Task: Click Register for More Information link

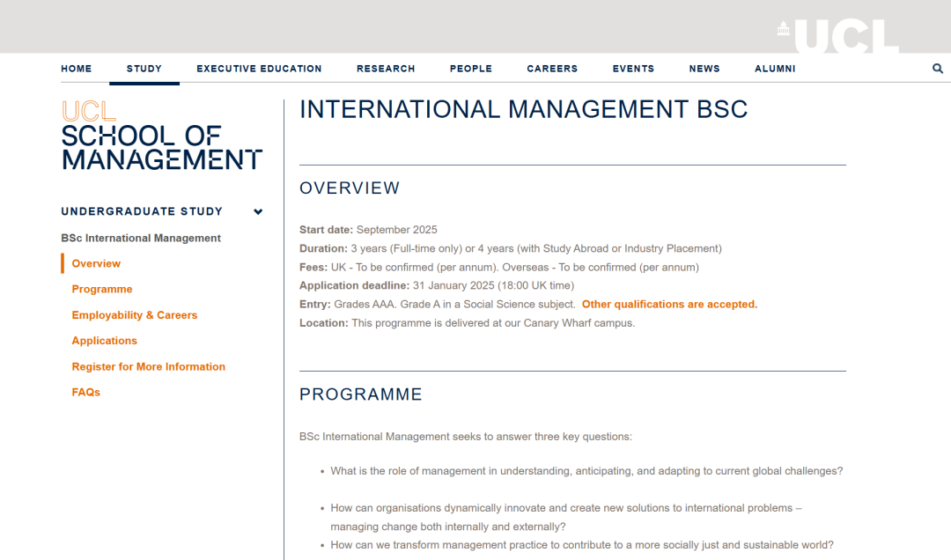Action: (149, 366)
